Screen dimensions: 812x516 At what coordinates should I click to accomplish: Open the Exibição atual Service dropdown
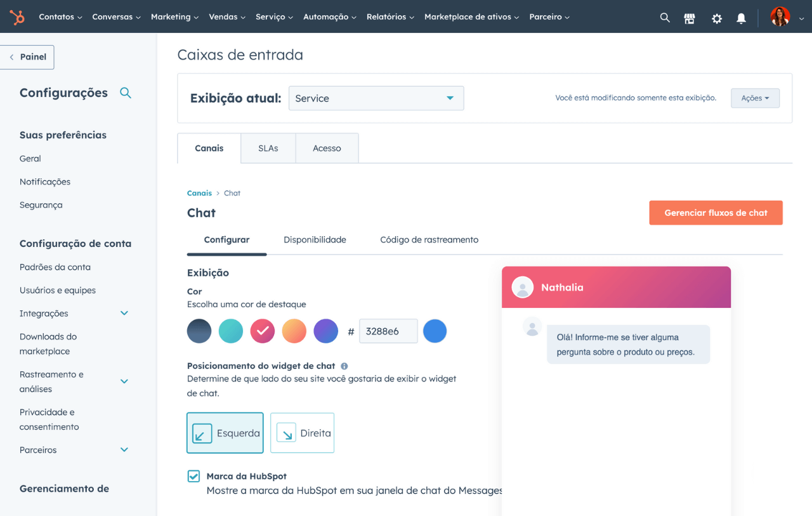tap(376, 98)
